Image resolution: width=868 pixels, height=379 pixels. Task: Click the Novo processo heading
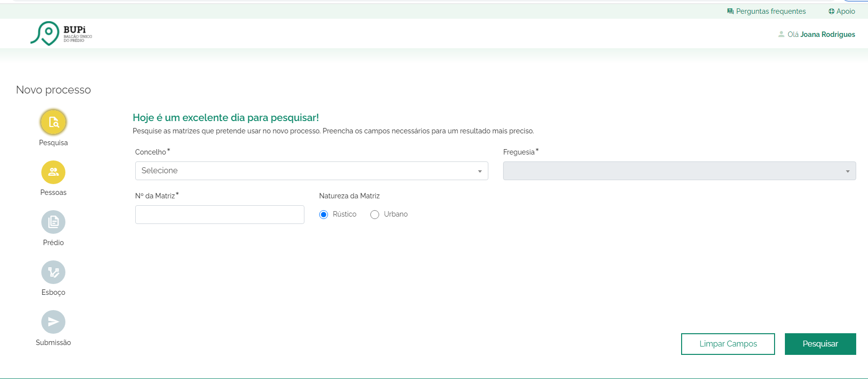(x=54, y=90)
